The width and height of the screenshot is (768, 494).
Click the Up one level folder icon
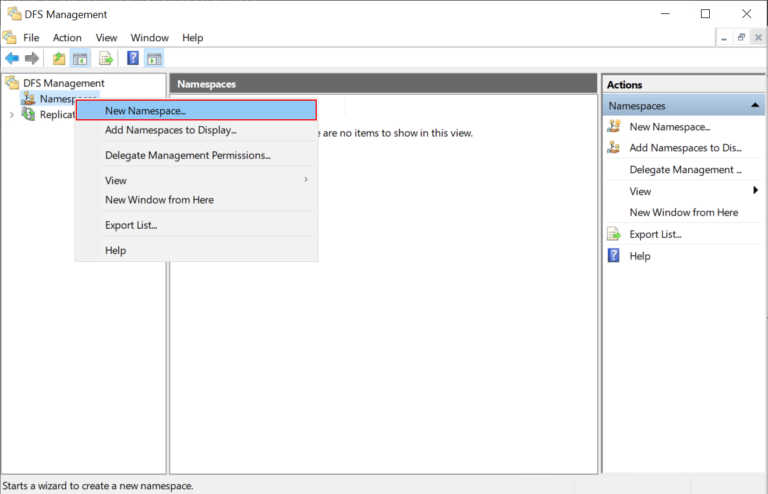(59, 59)
